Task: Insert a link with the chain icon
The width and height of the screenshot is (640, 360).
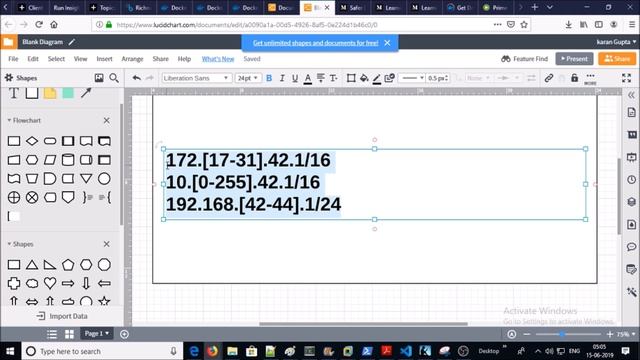Action: 549,78
